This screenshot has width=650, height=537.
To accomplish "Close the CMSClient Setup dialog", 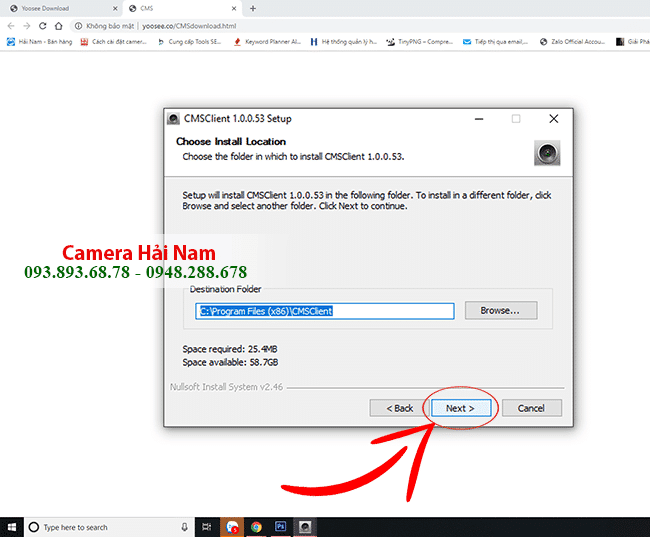I will point(553,119).
